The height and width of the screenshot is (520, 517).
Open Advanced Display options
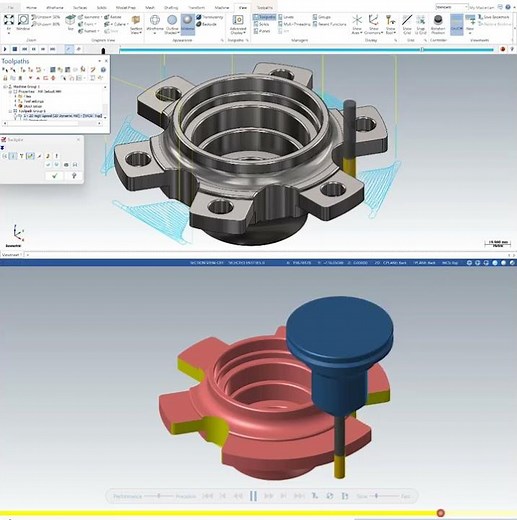(x=238, y=25)
